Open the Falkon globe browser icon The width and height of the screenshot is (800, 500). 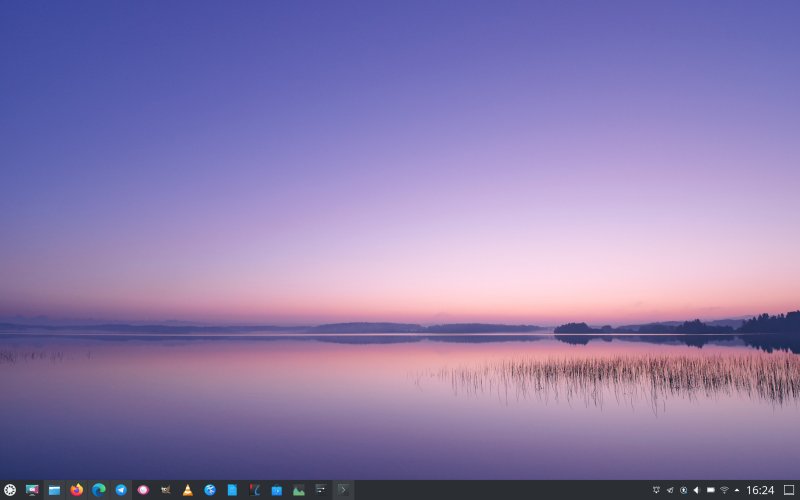(x=210, y=490)
